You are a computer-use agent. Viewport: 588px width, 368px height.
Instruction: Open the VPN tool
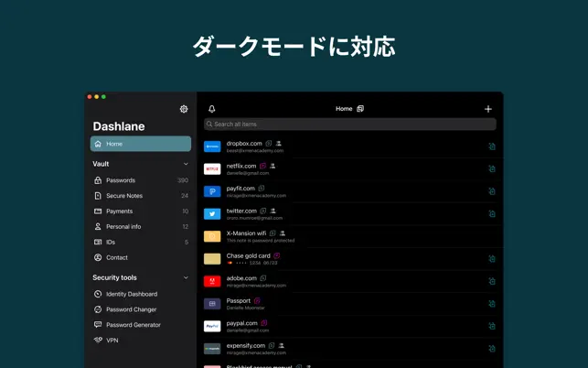[141, 341]
